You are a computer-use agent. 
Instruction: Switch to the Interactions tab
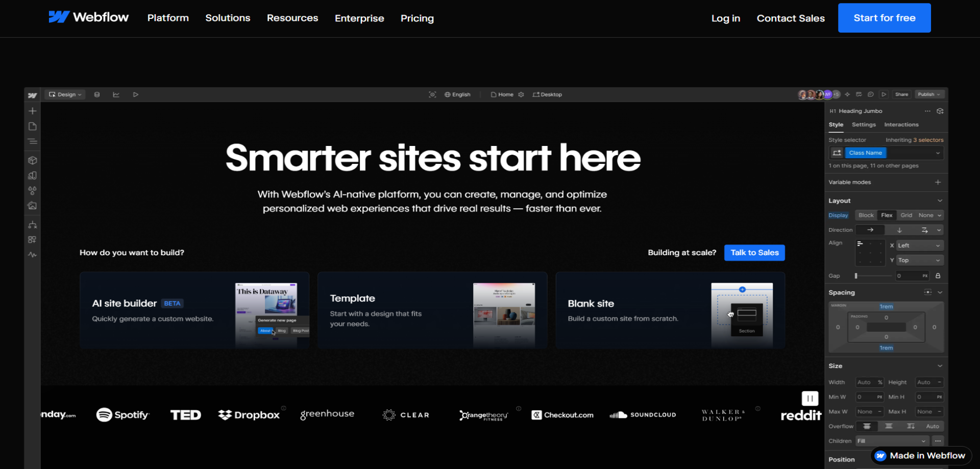point(901,125)
